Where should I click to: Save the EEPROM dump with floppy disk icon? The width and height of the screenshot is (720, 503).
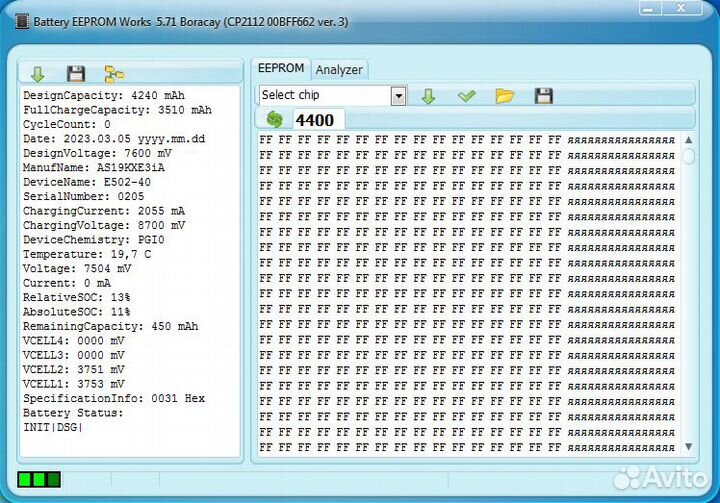pos(543,96)
